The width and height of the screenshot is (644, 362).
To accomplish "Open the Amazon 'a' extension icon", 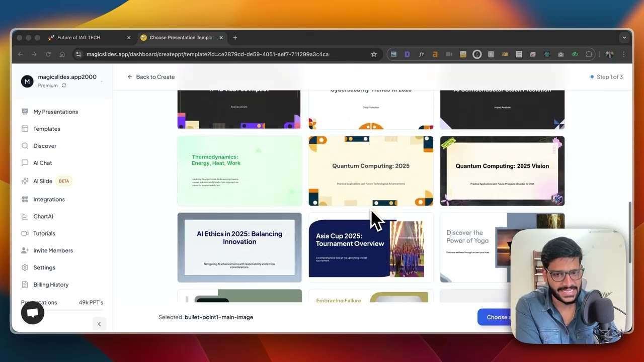I will (x=435, y=54).
